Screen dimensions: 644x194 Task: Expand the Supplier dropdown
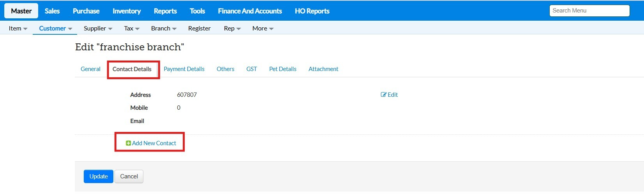tap(98, 28)
